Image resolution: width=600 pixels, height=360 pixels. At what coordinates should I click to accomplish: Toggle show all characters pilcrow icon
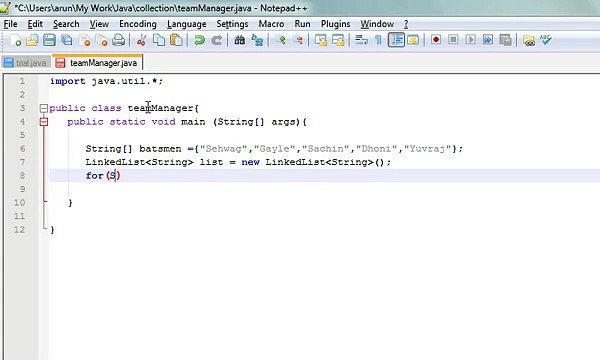pos(378,40)
